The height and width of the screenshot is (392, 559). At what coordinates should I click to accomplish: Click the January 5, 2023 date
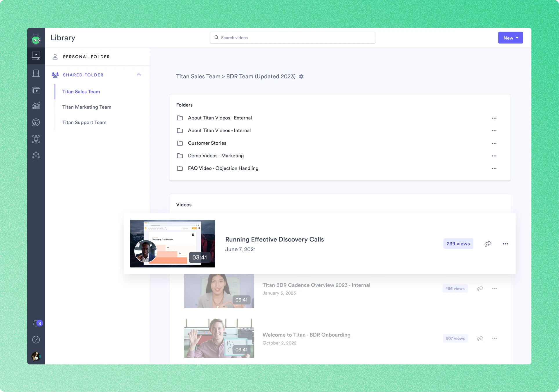tap(279, 293)
